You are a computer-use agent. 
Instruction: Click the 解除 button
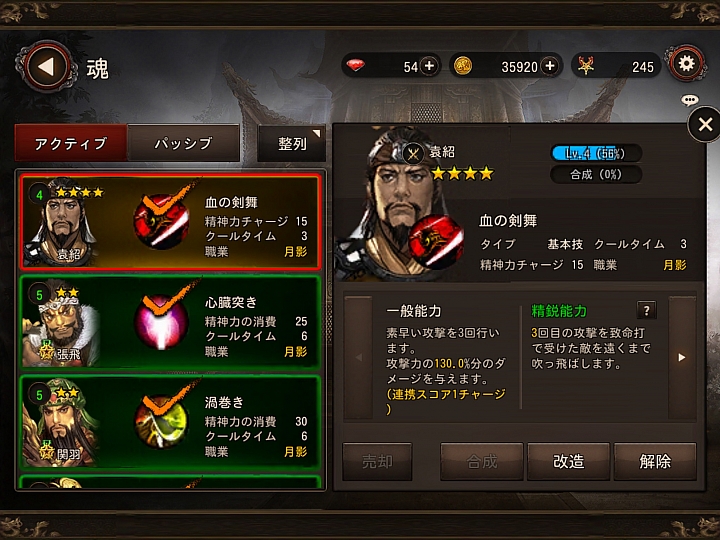click(655, 461)
